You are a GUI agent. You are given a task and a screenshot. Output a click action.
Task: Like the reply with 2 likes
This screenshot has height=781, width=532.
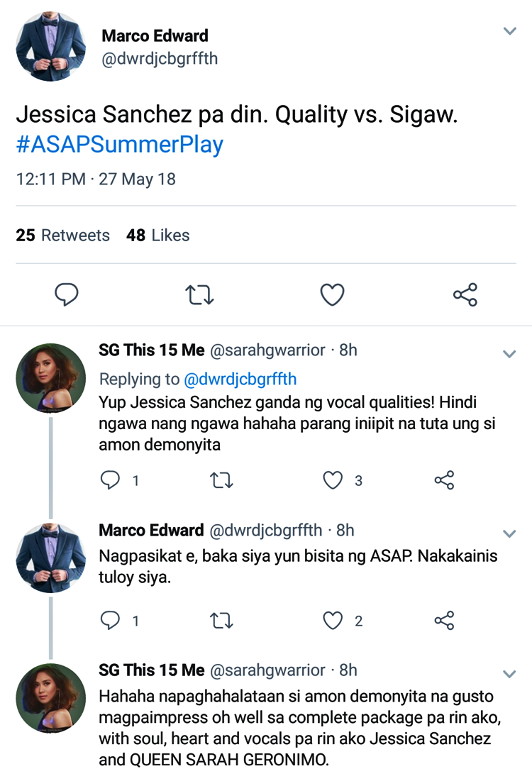point(333,621)
